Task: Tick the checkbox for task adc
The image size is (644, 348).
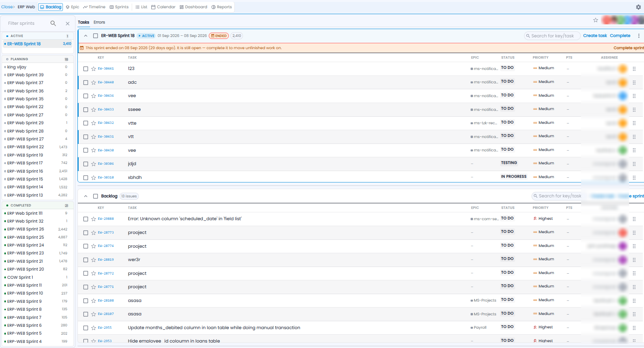Action: [86, 83]
